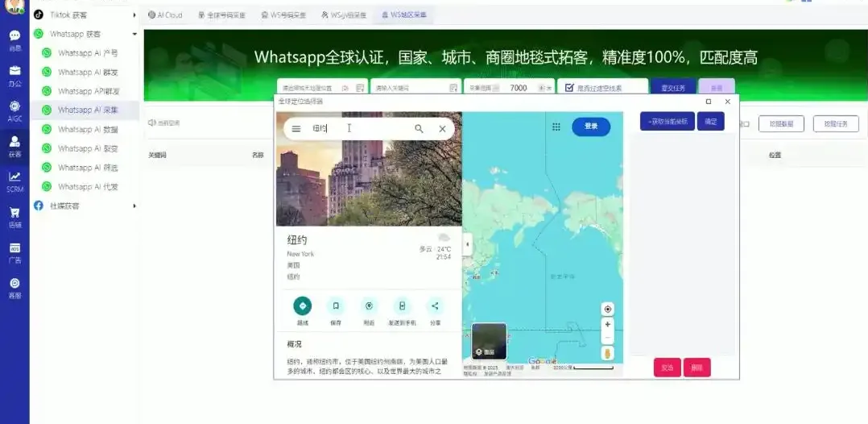The image size is (868, 424).
Task: Open the 办公 office briefcase icon
Action: click(15, 71)
